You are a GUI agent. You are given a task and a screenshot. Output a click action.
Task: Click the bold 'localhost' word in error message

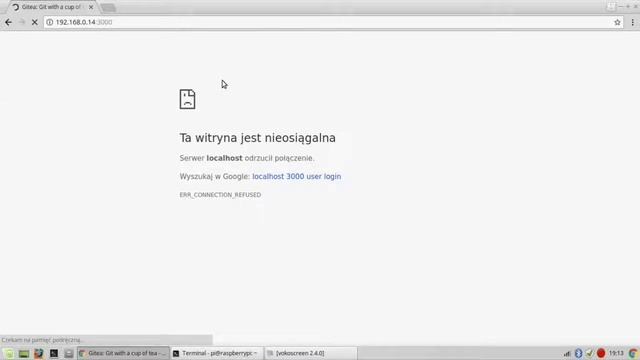[224, 158]
